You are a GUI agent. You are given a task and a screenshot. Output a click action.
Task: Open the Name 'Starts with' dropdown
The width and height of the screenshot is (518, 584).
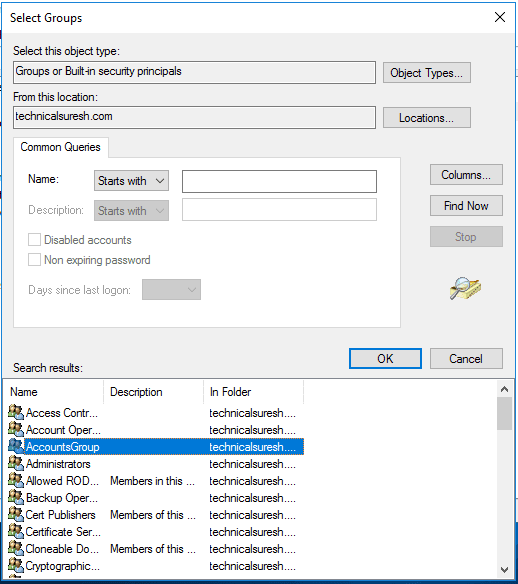tap(131, 181)
